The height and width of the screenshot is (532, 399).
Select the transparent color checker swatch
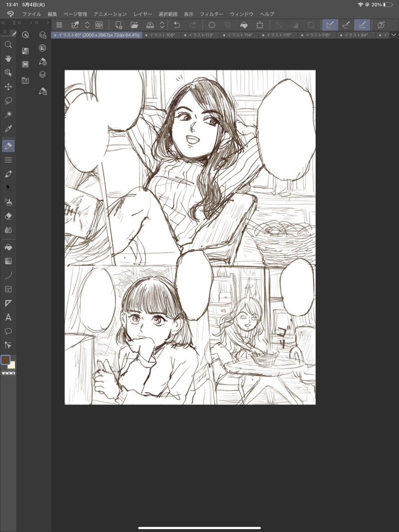click(x=8, y=373)
